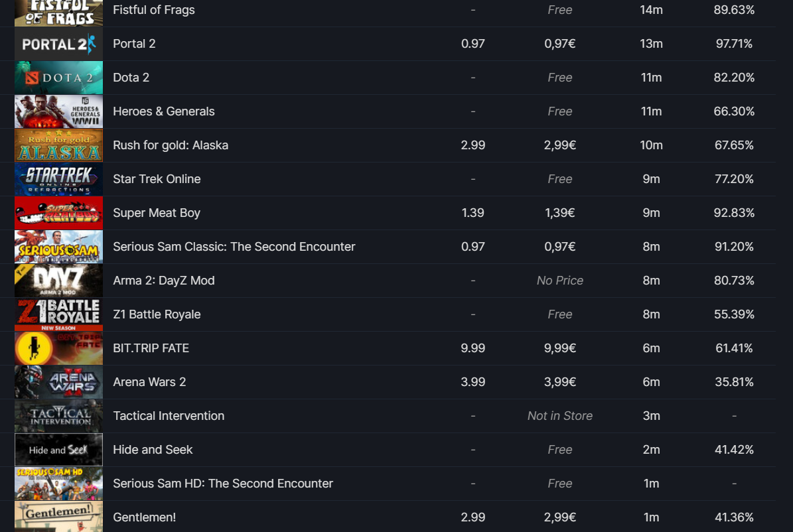Click the Star Trek Online banner image

[x=58, y=179]
